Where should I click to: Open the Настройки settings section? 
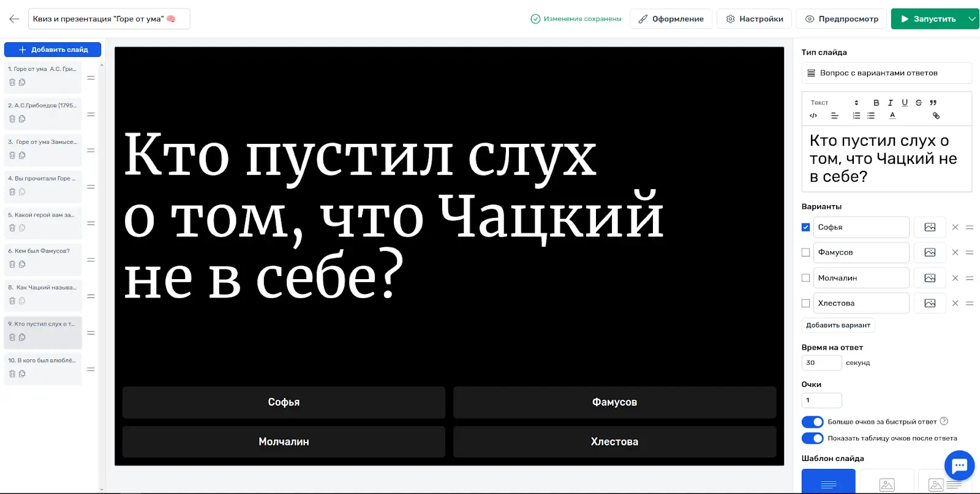[754, 19]
